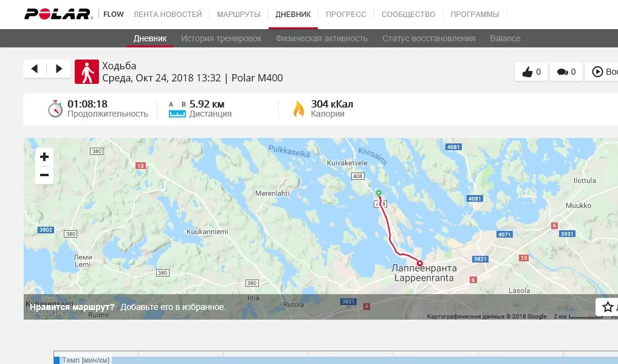The height and width of the screenshot is (364, 618).
Task: Switch to Статус восстановления tab
Action: 429,39
